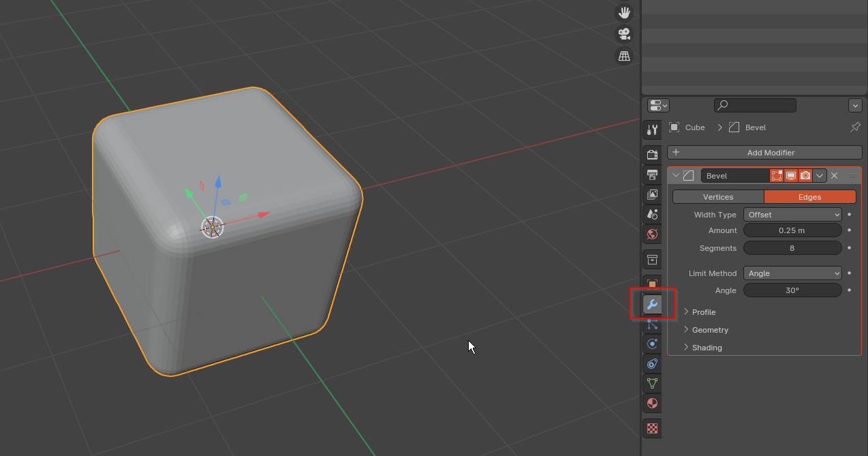Open the Width Type dropdown
Screen dimensions: 868x456
pos(792,215)
